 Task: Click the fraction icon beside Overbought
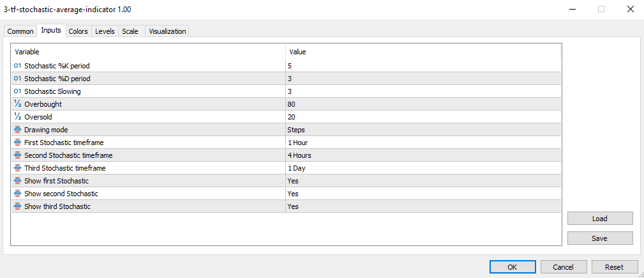tap(17, 104)
